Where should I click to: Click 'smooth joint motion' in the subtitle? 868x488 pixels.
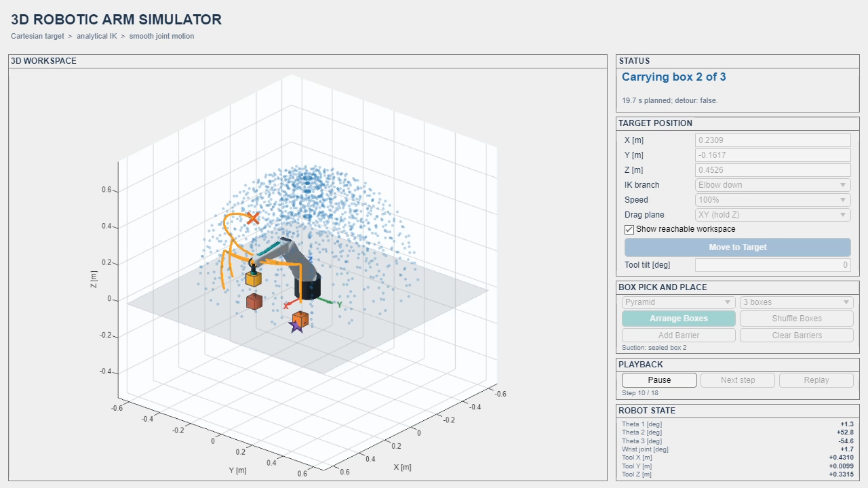click(161, 37)
